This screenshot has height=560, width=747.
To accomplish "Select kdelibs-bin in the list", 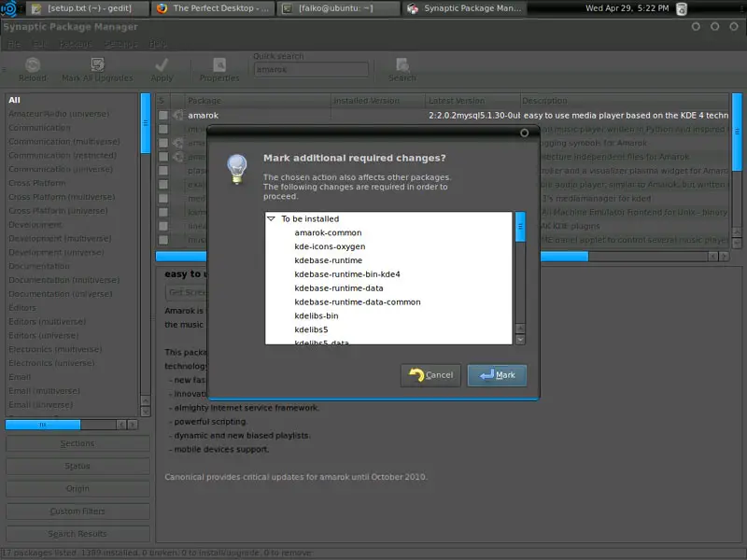I will tap(317, 315).
